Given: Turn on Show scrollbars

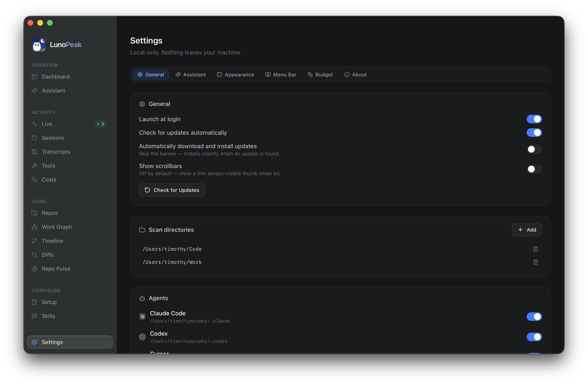Looking at the screenshot, I should coord(534,169).
